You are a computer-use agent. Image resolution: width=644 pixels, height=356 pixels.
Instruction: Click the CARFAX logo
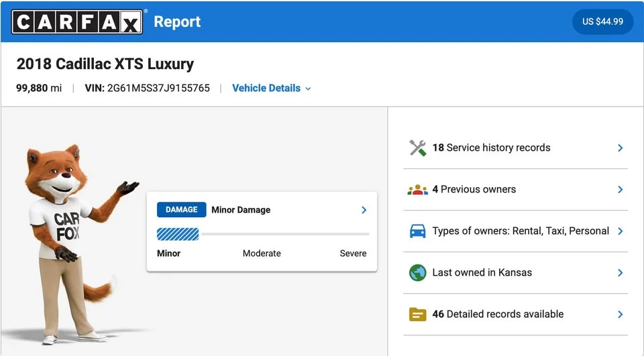[x=77, y=21]
